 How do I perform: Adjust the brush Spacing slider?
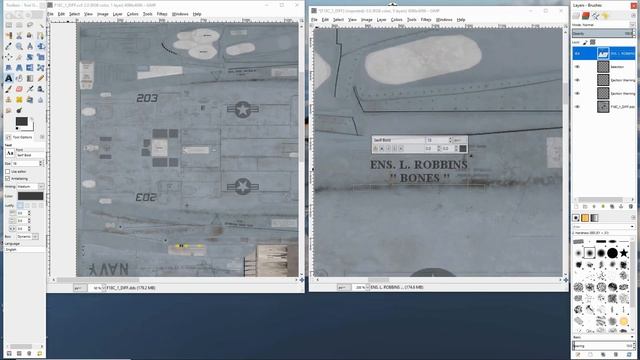tap(604, 346)
